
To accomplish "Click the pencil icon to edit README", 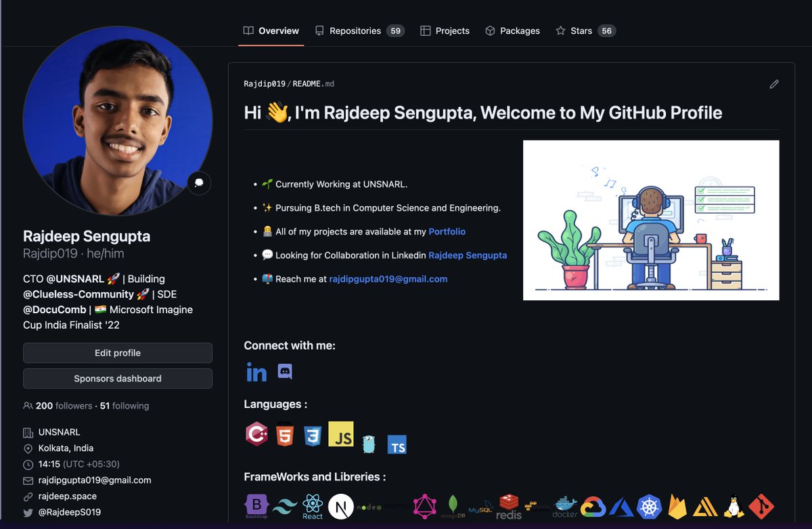I will coord(774,84).
